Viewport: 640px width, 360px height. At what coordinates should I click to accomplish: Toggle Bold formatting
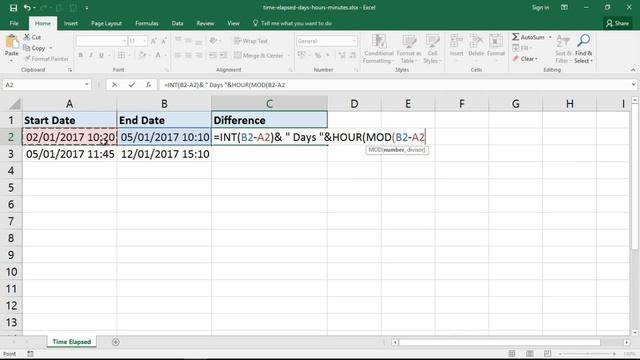coord(80,55)
